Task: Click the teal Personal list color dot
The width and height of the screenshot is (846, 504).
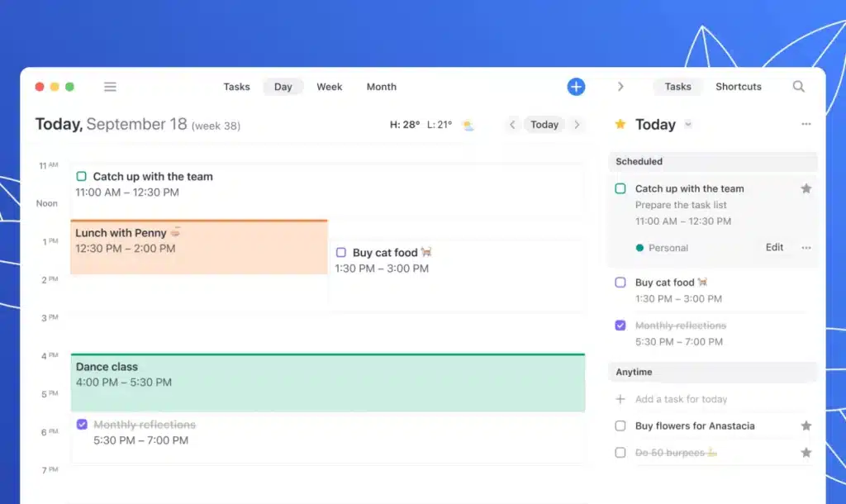Action: tap(639, 248)
